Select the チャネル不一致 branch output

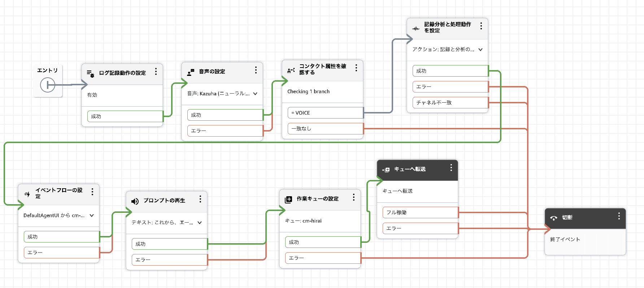pyautogui.click(x=451, y=103)
